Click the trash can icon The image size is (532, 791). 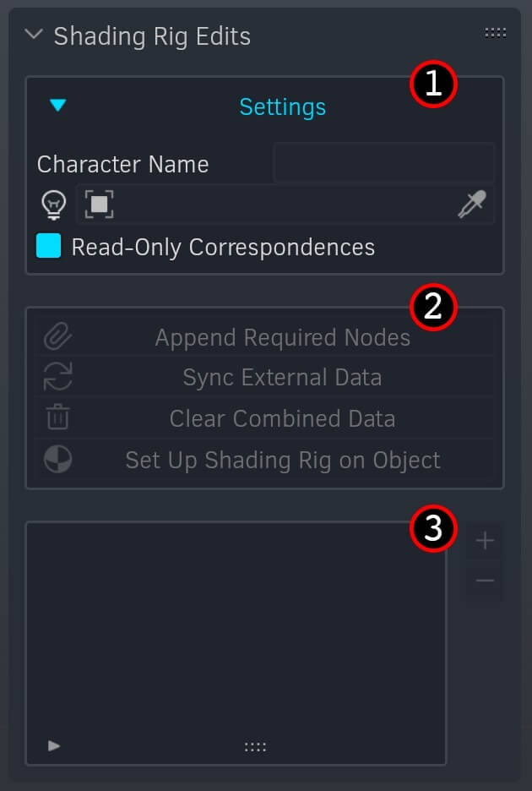click(57, 417)
